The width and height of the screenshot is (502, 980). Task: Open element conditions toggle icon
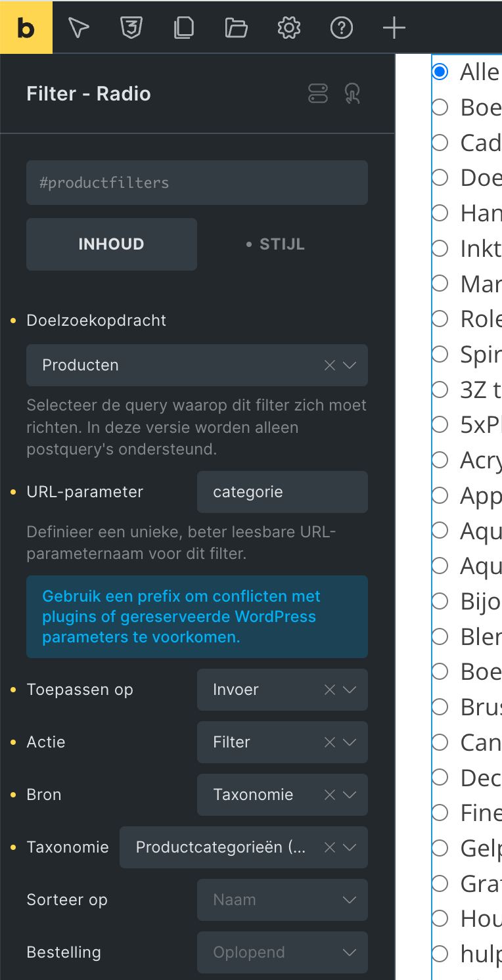click(318, 94)
